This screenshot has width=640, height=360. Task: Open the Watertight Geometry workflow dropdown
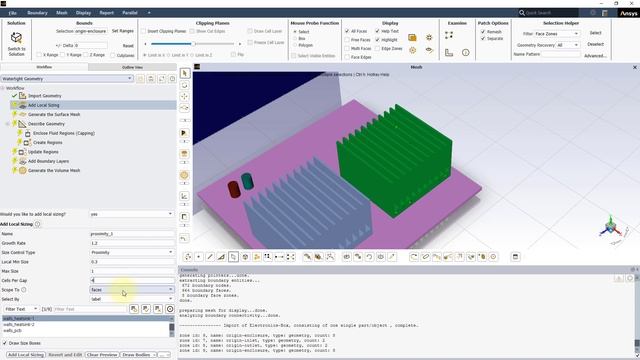[67, 78]
